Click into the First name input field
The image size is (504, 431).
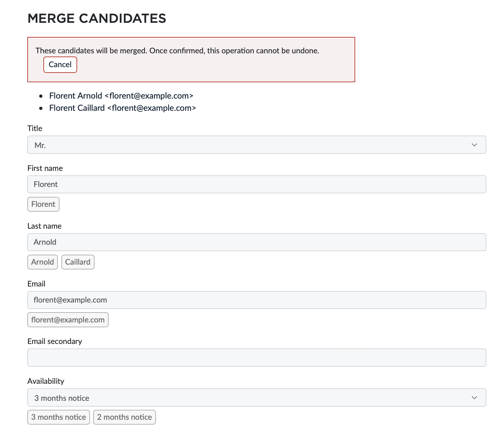(256, 184)
